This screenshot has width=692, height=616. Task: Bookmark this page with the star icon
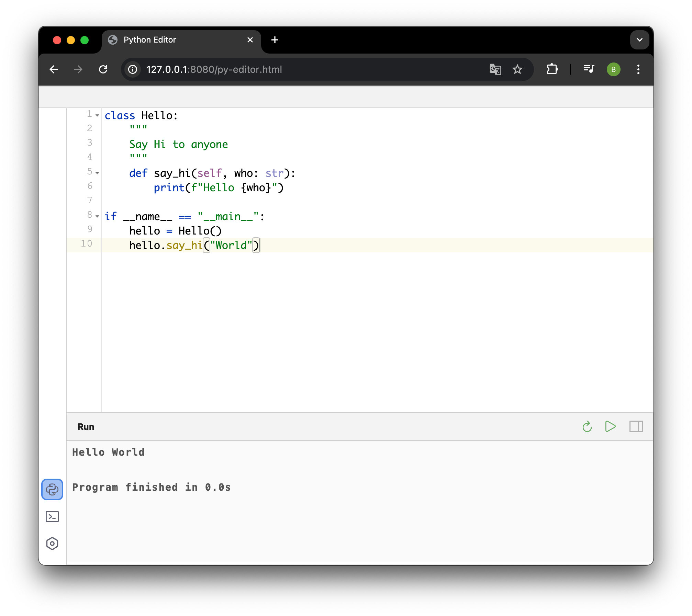tap(517, 69)
